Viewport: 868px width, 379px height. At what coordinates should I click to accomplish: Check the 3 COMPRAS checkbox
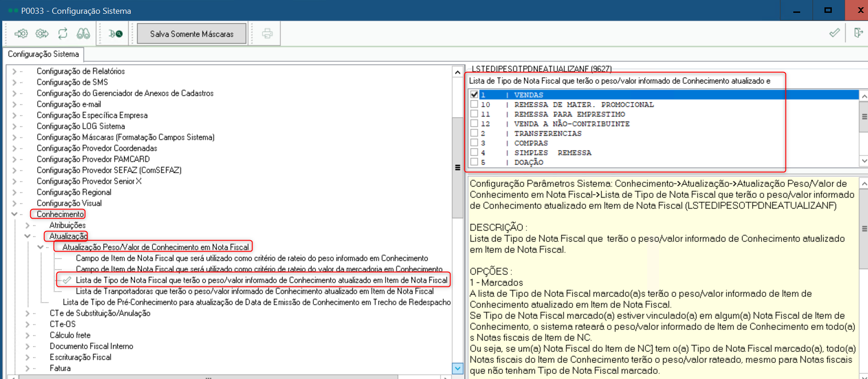point(474,143)
